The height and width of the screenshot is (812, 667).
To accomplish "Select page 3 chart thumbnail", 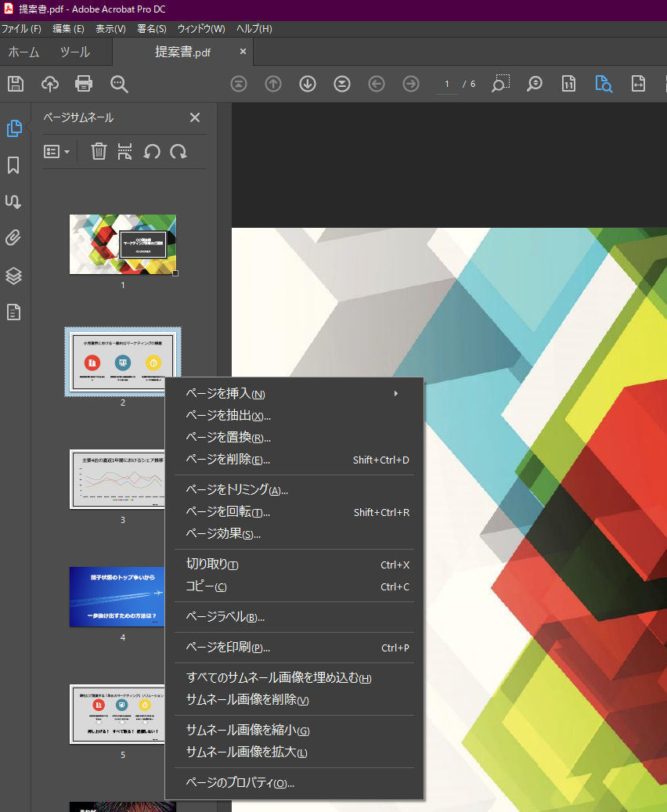I will pos(117,479).
